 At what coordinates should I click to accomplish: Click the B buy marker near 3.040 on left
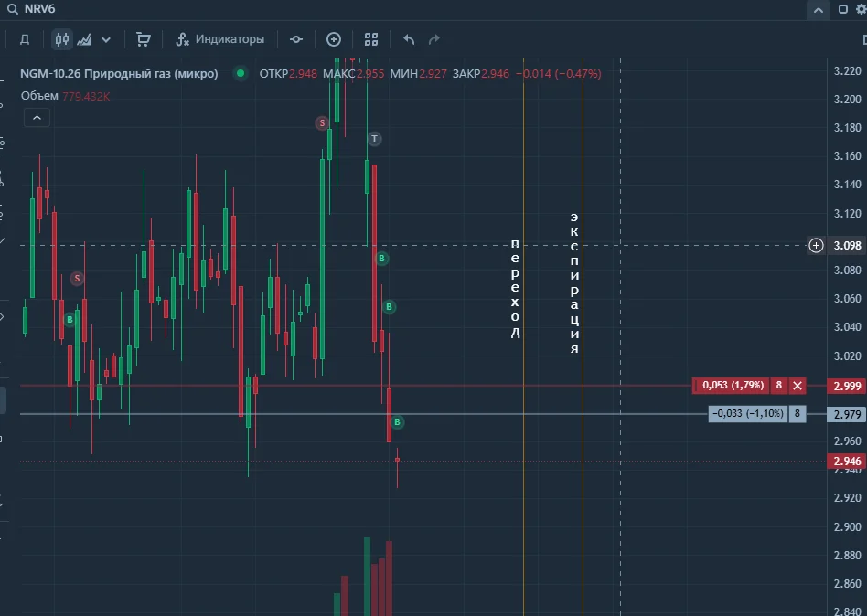pos(70,319)
